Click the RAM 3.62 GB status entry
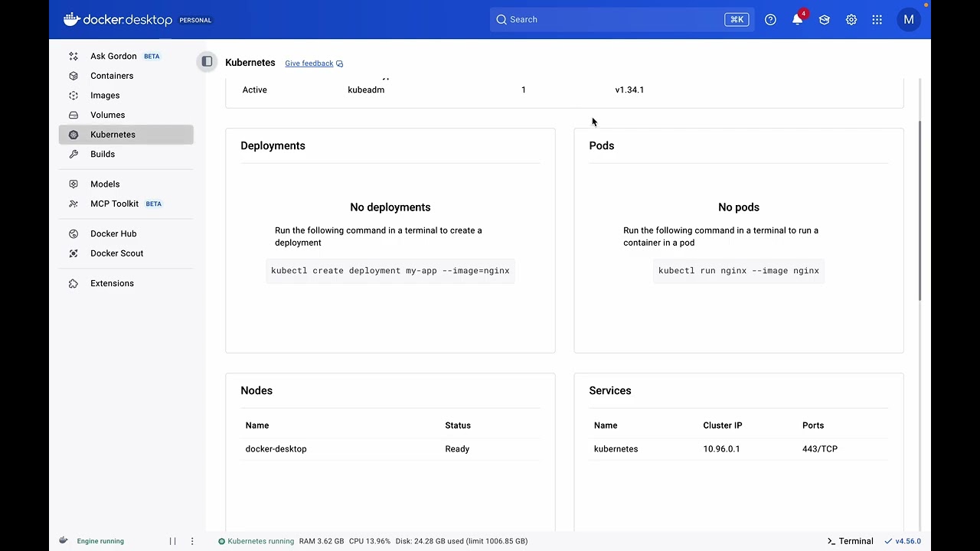The height and width of the screenshot is (551, 980). pos(322,541)
